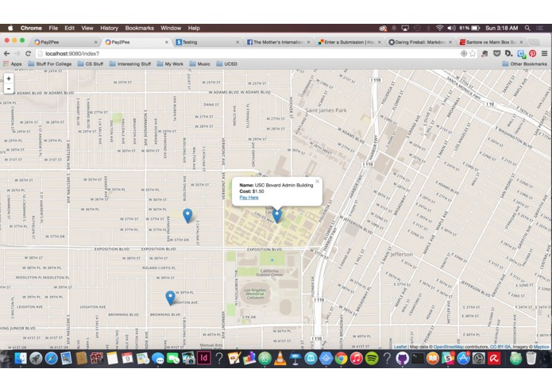This screenshot has width=552, height=392.
Task: Open Finder from the Dock
Action: (x=21, y=359)
